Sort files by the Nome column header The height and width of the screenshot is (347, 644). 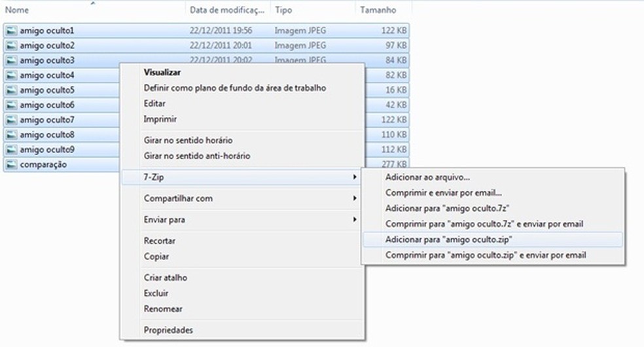(x=17, y=10)
